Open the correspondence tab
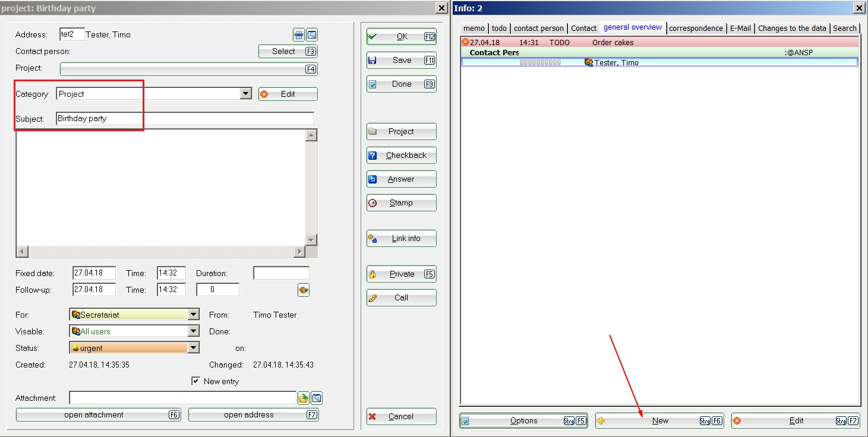Viewport: 868px width, 437px height. pos(696,28)
